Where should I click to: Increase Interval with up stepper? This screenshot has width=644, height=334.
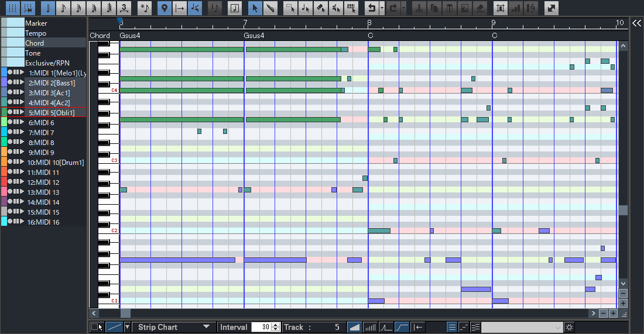(x=276, y=325)
